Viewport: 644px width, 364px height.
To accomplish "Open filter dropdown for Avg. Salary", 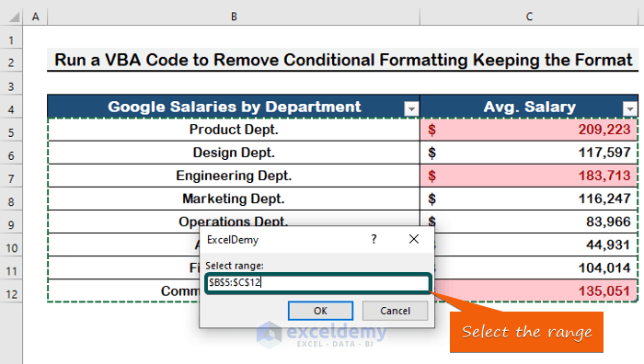I will (x=630, y=108).
